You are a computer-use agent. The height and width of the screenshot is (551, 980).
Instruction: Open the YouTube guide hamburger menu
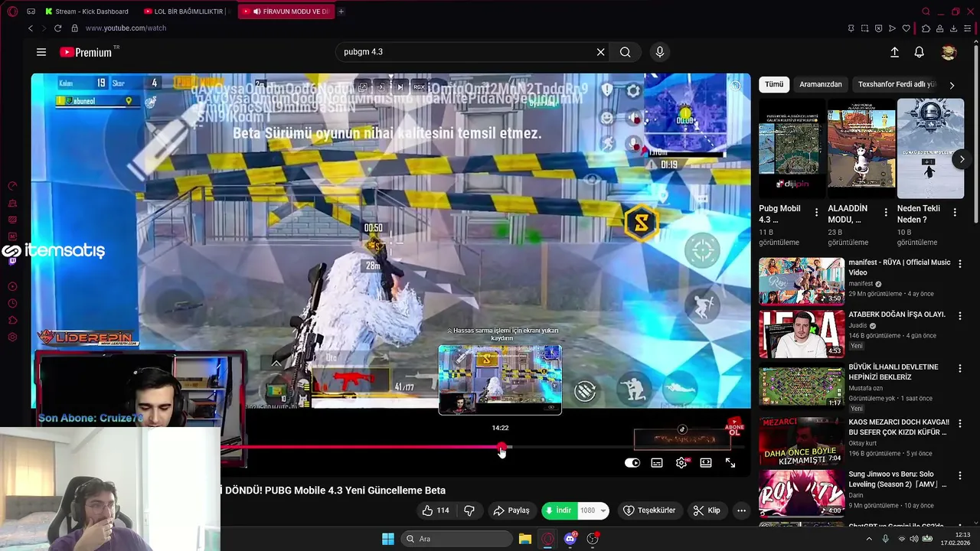click(x=41, y=52)
